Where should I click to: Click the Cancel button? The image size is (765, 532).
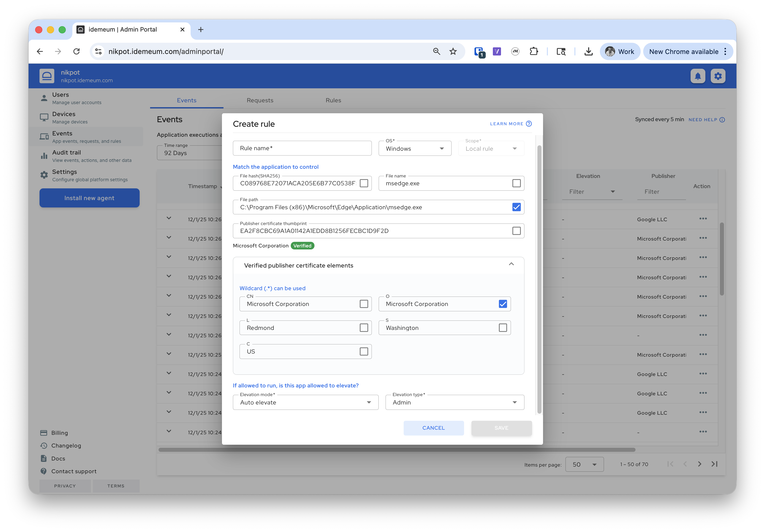pyautogui.click(x=433, y=428)
